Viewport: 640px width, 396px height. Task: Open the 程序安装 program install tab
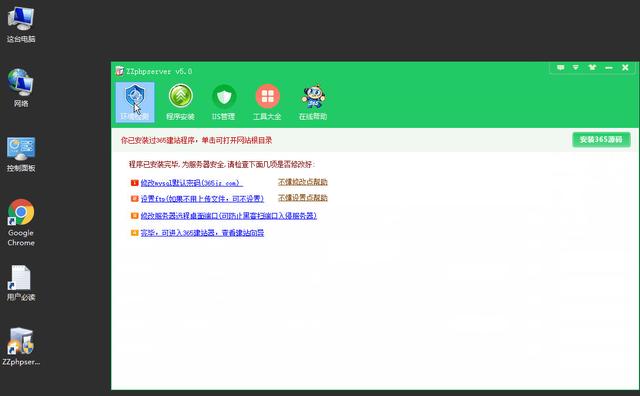[x=180, y=102]
